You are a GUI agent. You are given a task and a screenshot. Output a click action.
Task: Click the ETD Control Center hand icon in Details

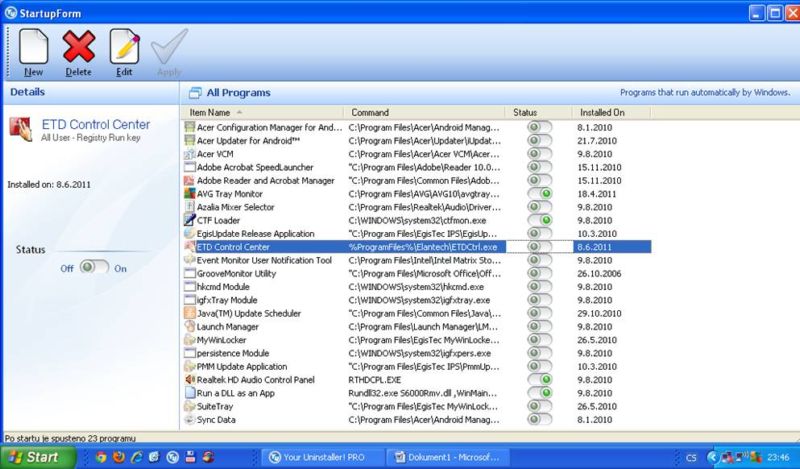[x=21, y=129]
